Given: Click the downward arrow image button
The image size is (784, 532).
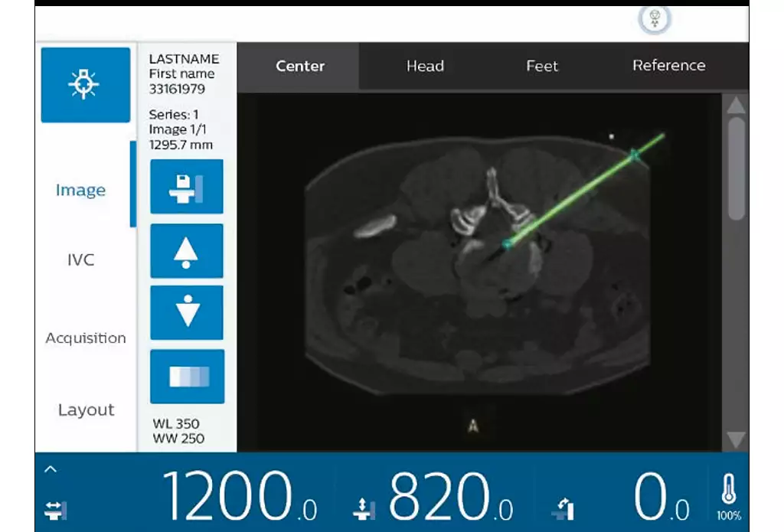Looking at the screenshot, I should pyautogui.click(x=187, y=313).
